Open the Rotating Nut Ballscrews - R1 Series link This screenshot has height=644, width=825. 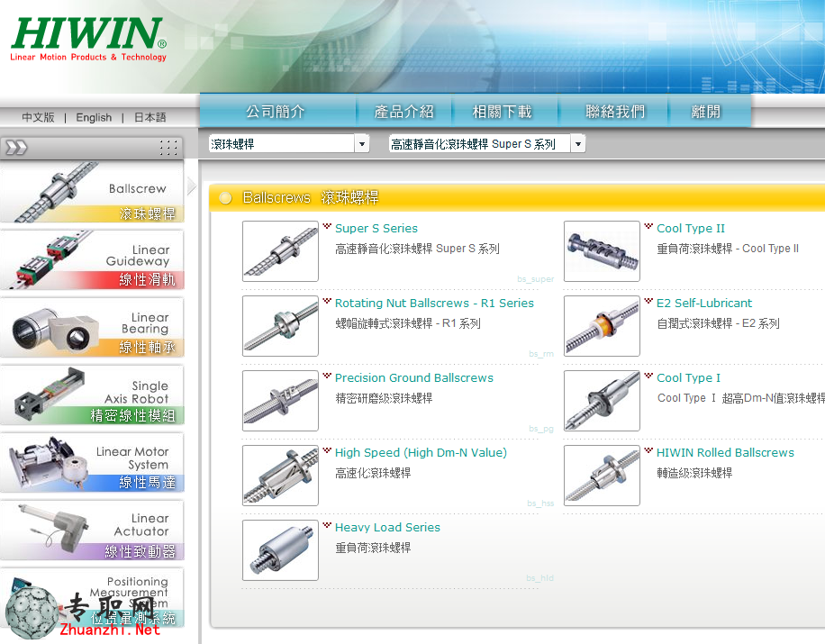click(x=434, y=303)
